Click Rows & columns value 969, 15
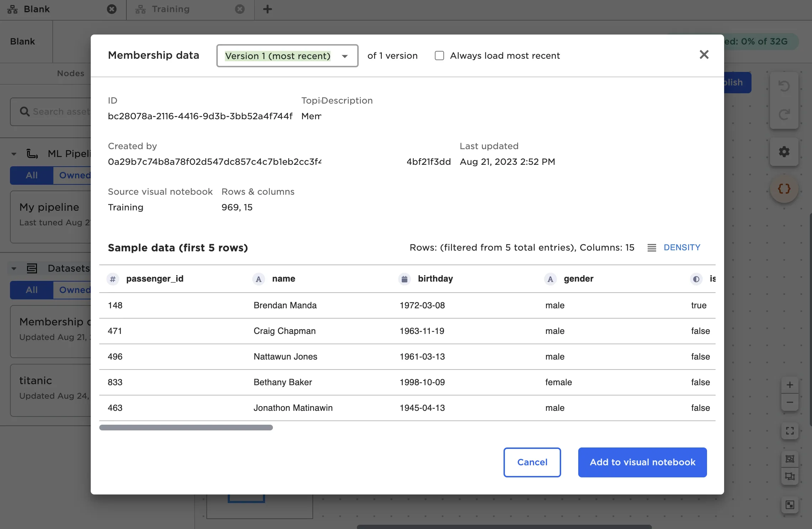The width and height of the screenshot is (812, 529). pos(237,208)
